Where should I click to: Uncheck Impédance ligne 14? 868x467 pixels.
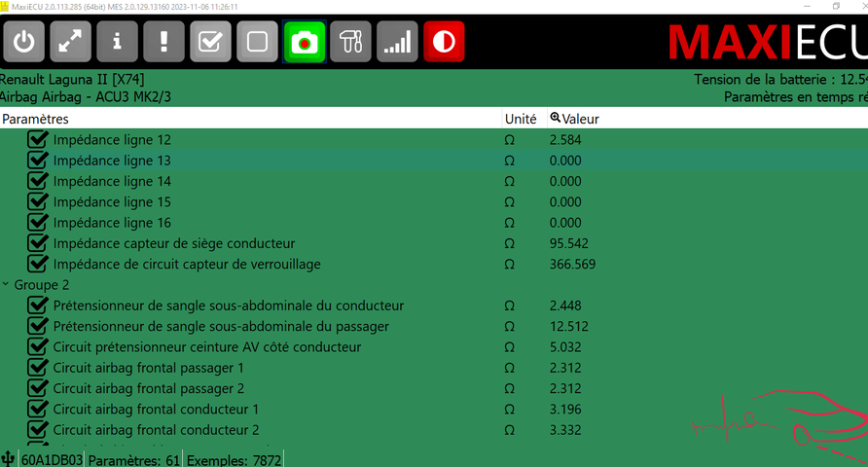click(x=38, y=181)
